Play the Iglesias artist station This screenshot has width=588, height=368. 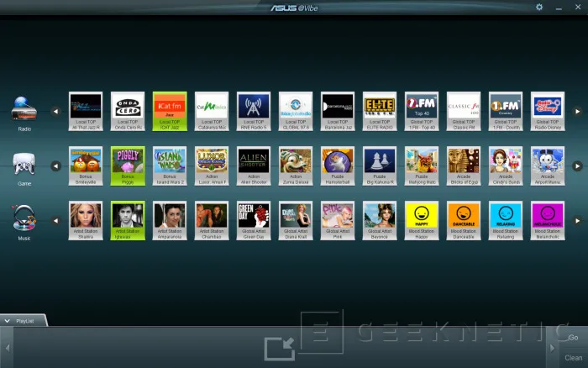pos(128,221)
